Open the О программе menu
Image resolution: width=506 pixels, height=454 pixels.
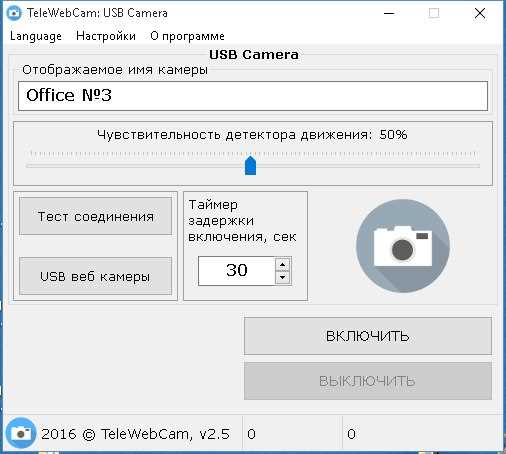click(187, 36)
